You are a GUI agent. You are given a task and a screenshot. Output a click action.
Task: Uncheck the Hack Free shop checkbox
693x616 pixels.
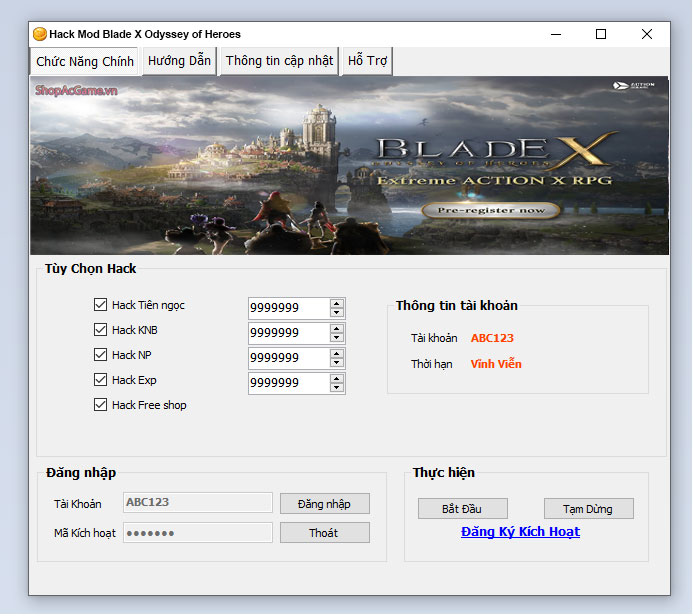[x=100, y=405]
